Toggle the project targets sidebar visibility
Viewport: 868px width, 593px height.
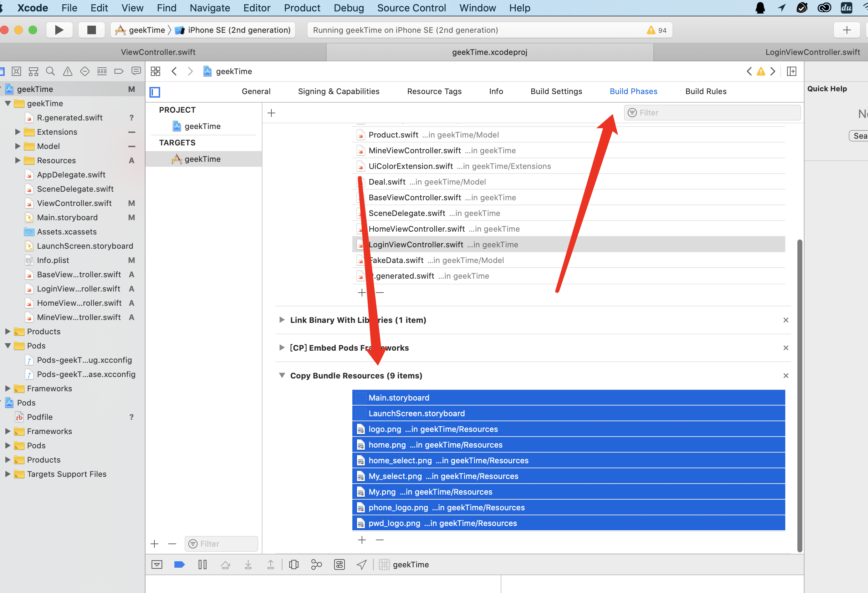pos(155,92)
